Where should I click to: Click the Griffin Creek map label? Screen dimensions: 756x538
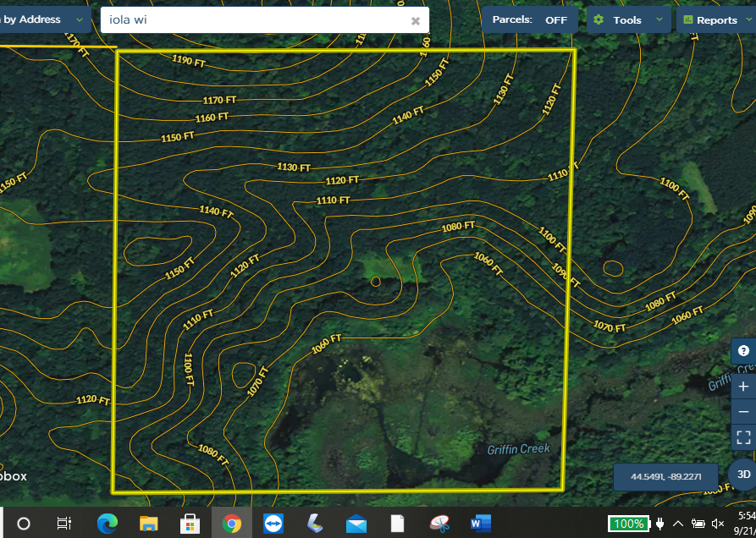(x=518, y=449)
